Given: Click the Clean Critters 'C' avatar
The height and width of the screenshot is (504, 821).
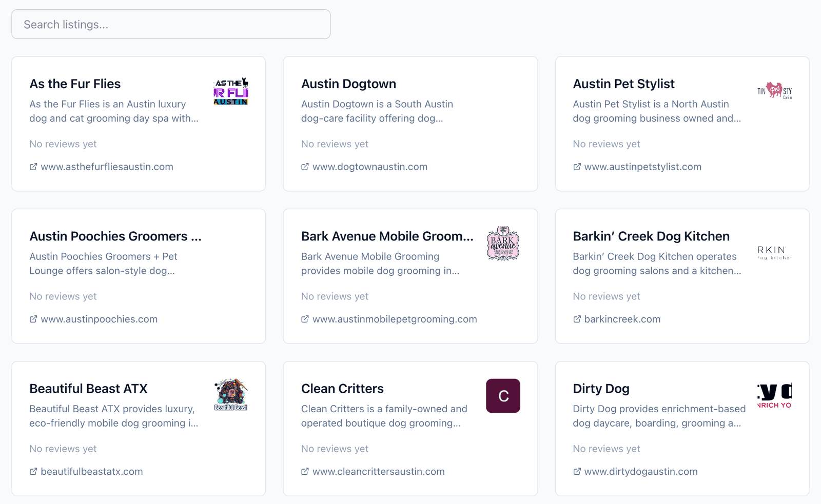Looking at the screenshot, I should [503, 396].
